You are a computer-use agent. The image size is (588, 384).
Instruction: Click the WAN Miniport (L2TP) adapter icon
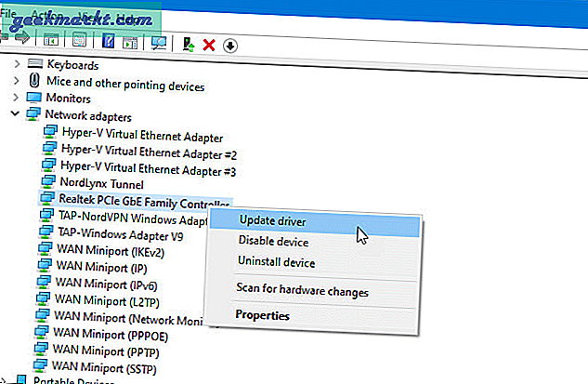pos(43,298)
